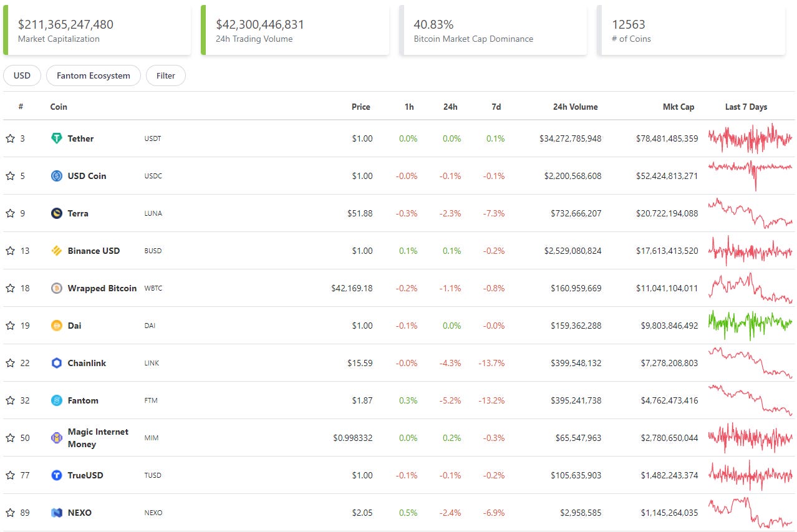The height and width of the screenshot is (532, 797).
Task: Open the Fantom coin name link
Action: click(x=83, y=400)
